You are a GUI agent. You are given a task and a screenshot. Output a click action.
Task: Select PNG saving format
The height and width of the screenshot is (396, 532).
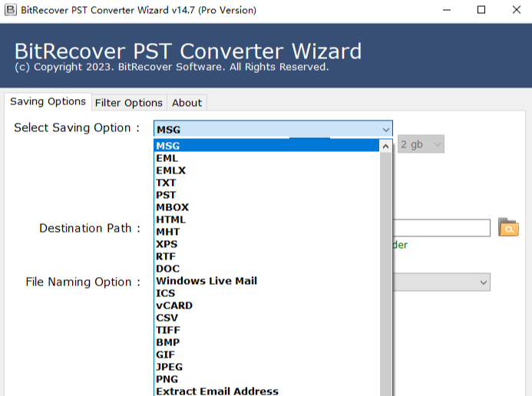tap(266, 379)
